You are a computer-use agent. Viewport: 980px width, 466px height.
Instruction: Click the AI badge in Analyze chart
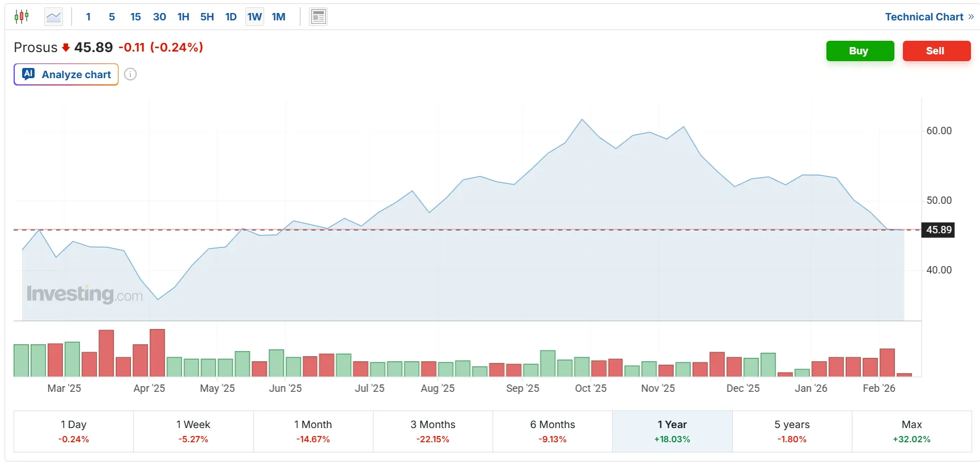point(28,74)
